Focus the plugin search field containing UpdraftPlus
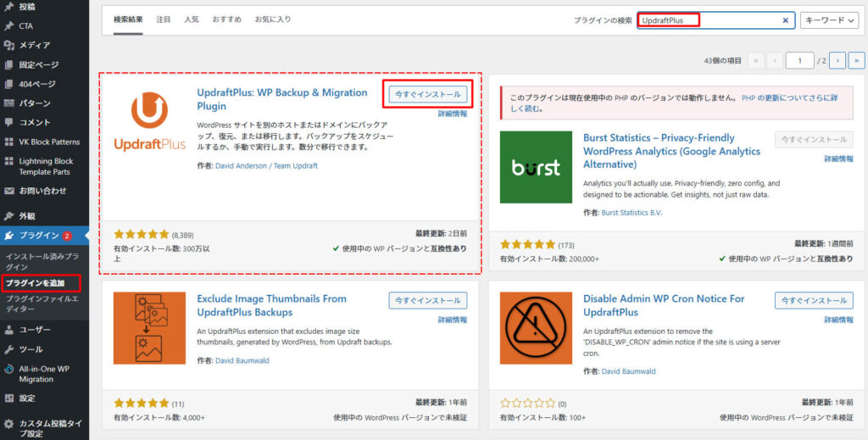Screen dimensions: 868x440 (x=715, y=20)
